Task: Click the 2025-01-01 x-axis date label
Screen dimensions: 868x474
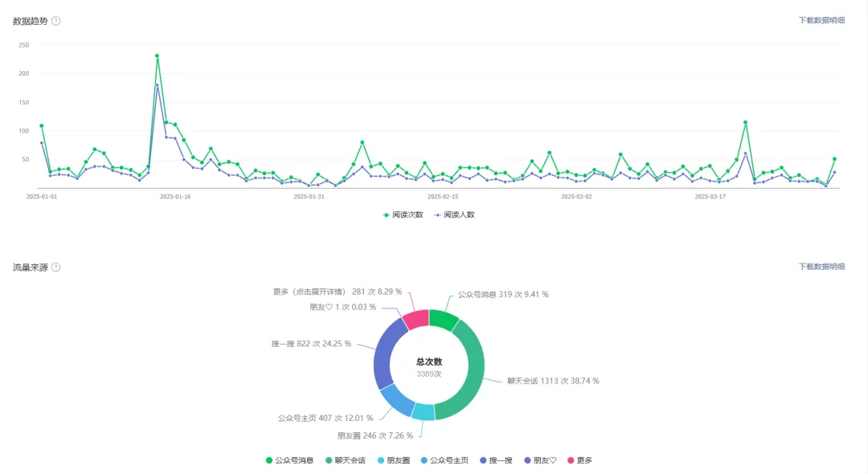Action: [x=42, y=196]
